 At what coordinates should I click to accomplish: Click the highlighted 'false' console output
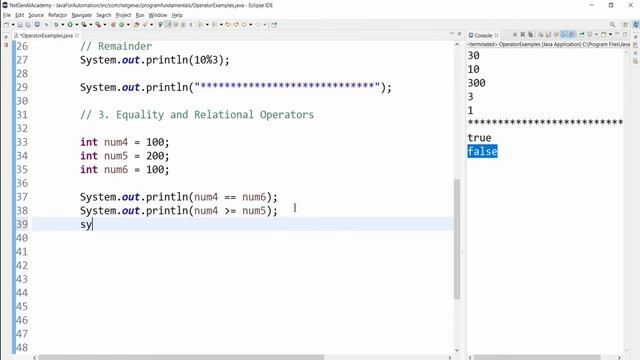[x=482, y=151]
